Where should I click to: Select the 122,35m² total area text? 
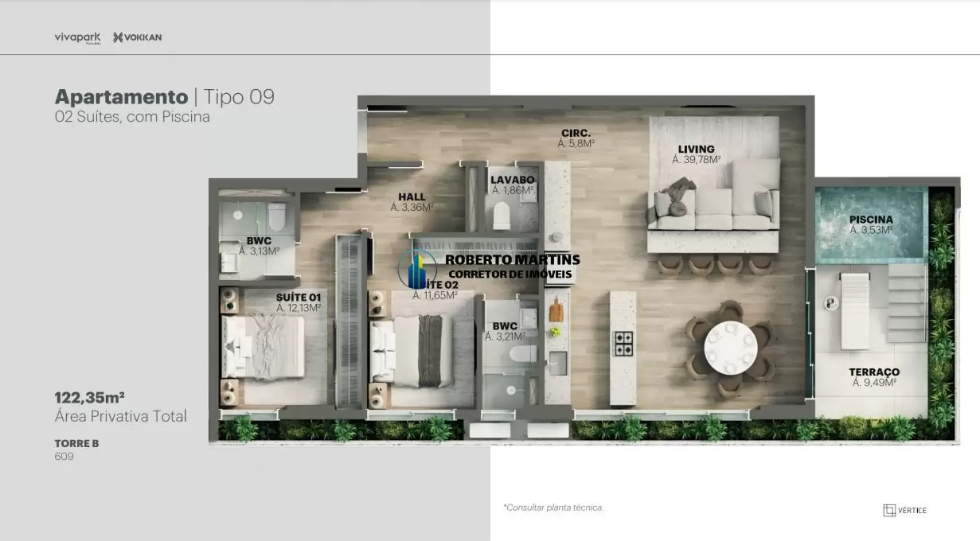point(90,397)
